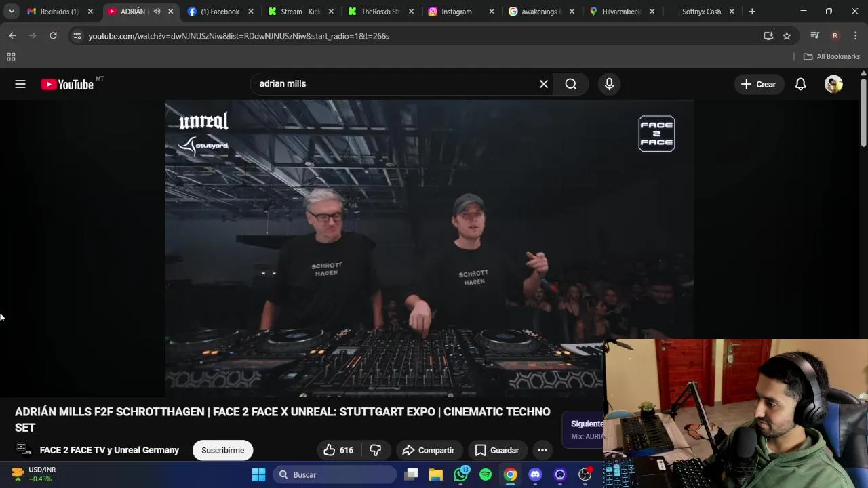Open the Crear create menu
The width and height of the screenshot is (868, 488).
758,84
